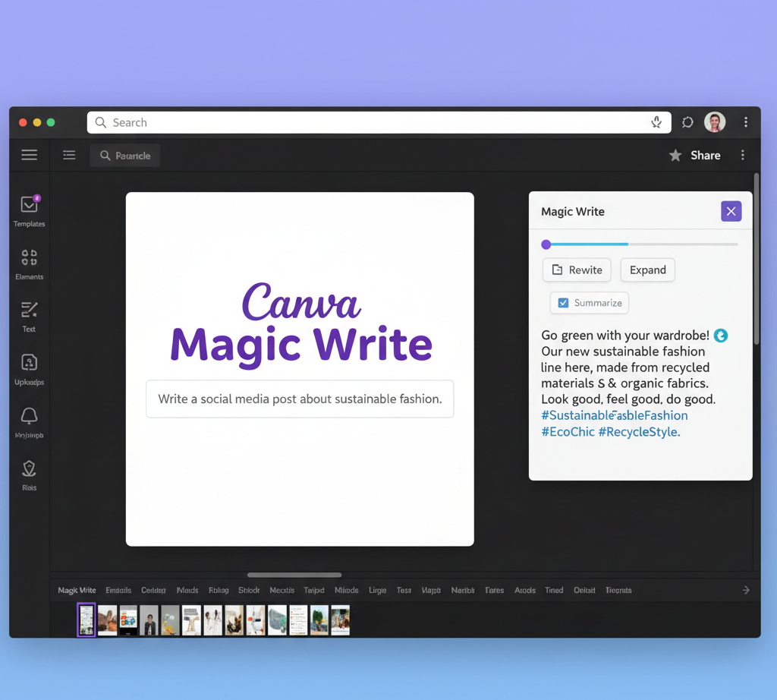
Task: Click the Rewrite button
Action: coord(577,270)
